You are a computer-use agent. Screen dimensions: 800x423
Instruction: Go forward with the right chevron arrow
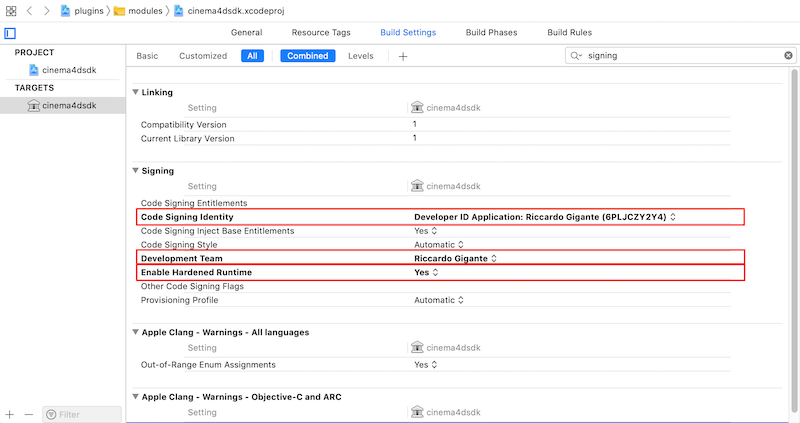click(46, 10)
